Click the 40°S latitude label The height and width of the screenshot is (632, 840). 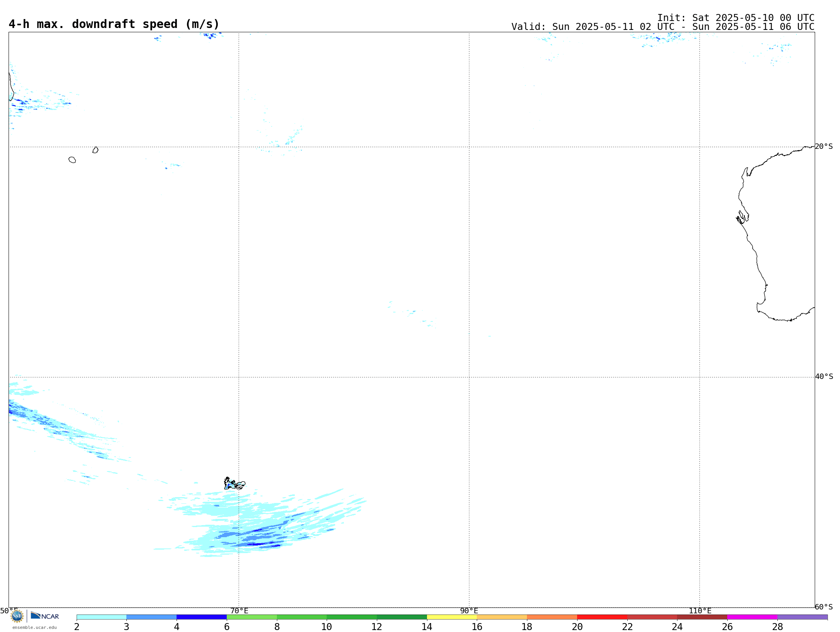click(824, 377)
